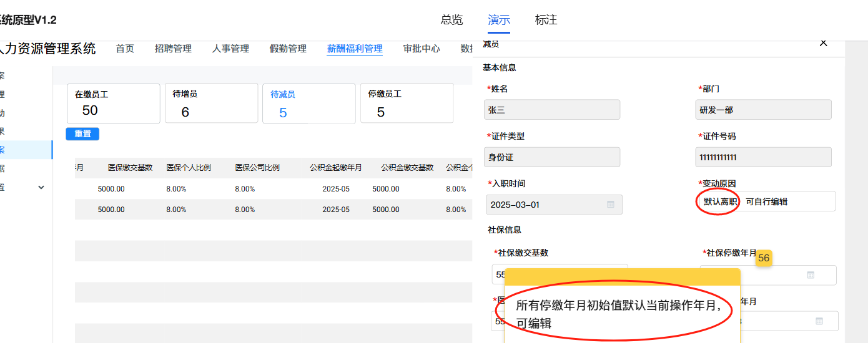The image size is (868, 343).
Task: Expand the sidebar chevron arrow
Action: tap(41, 187)
